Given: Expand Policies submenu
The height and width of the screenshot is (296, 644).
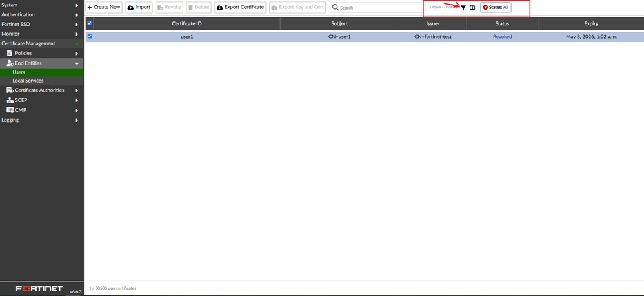Looking at the screenshot, I should click(x=41, y=53).
